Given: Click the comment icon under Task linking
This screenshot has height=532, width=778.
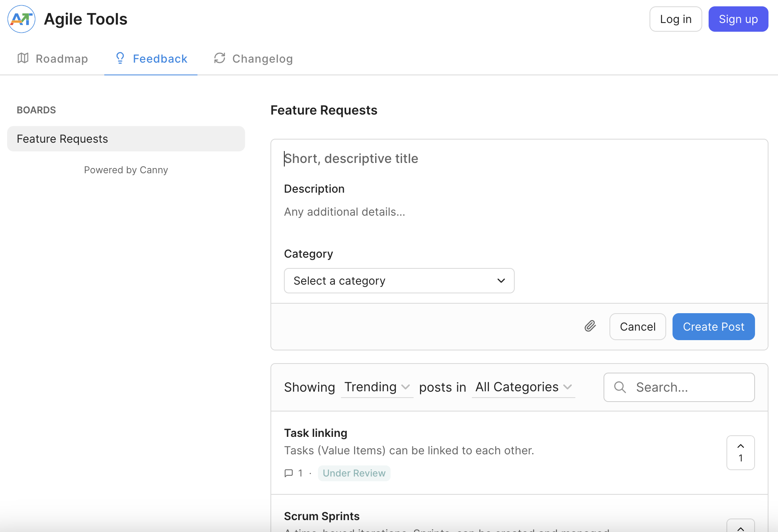Looking at the screenshot, I should point(289,473).
